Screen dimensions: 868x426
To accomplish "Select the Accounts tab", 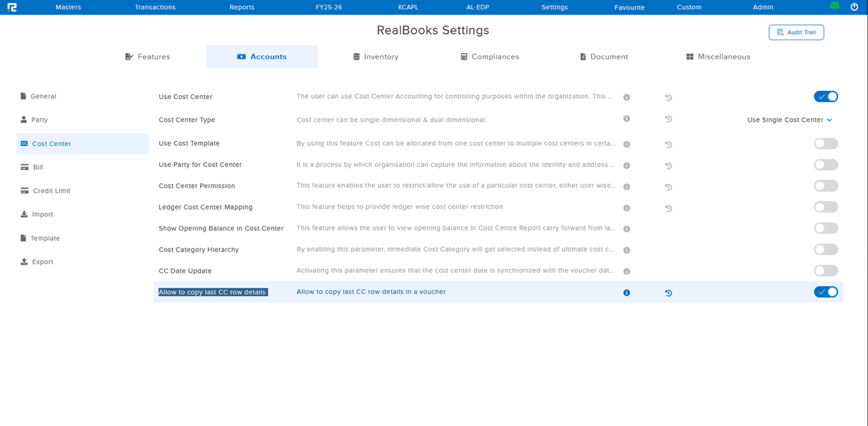I will (x=261, y=57).
